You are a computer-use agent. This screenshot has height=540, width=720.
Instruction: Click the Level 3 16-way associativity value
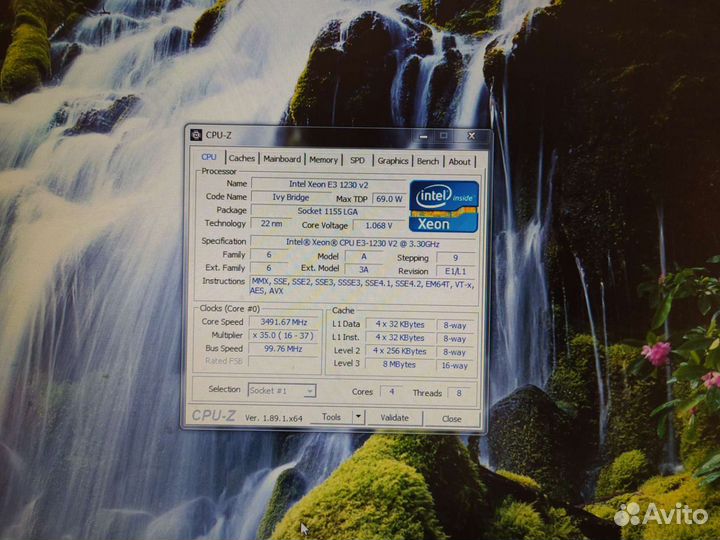pos(455,366)
